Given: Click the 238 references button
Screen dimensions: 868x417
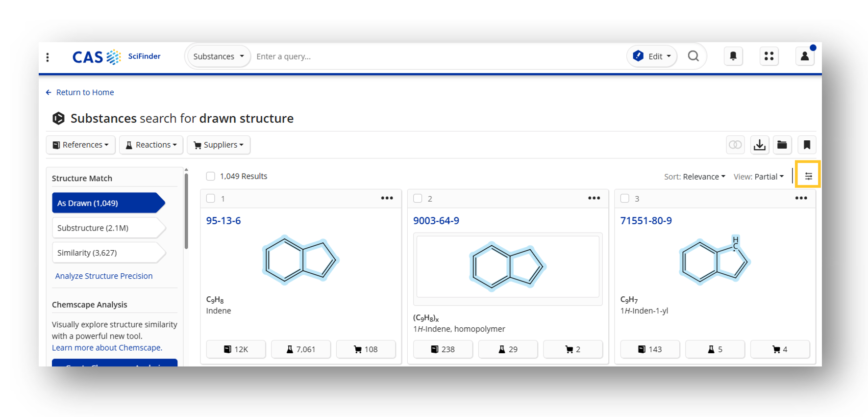Looking at the screenshot, I should tap(443, 349).
